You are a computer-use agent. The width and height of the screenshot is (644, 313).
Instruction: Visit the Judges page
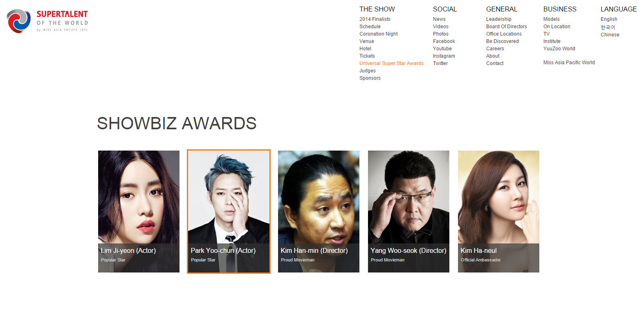368,71
